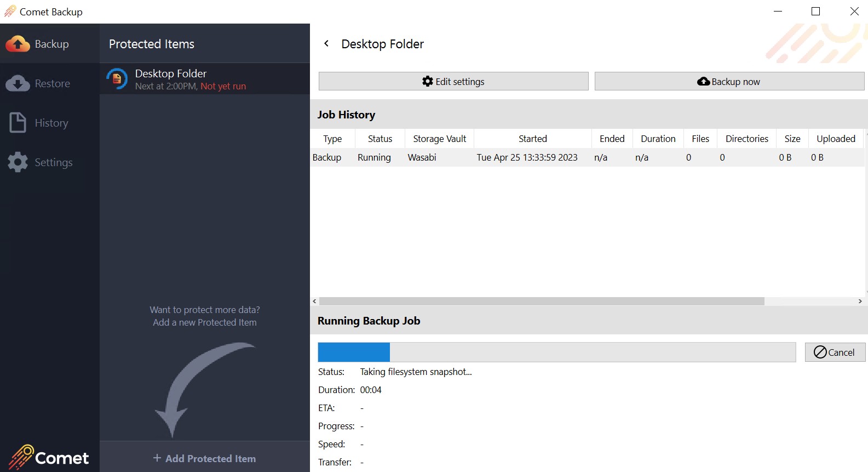This screenshot has width=868, height=472.
Task: Sort job history by Ended column
Action: point(612,139)
